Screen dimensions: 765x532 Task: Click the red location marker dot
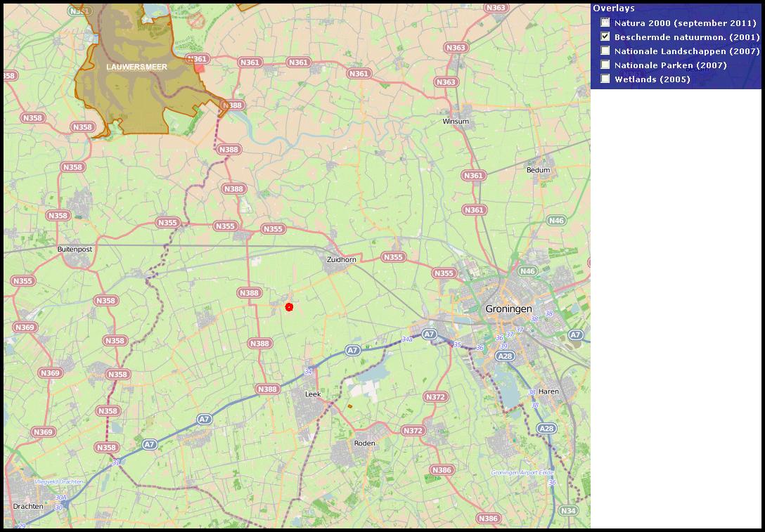point(289,307)
